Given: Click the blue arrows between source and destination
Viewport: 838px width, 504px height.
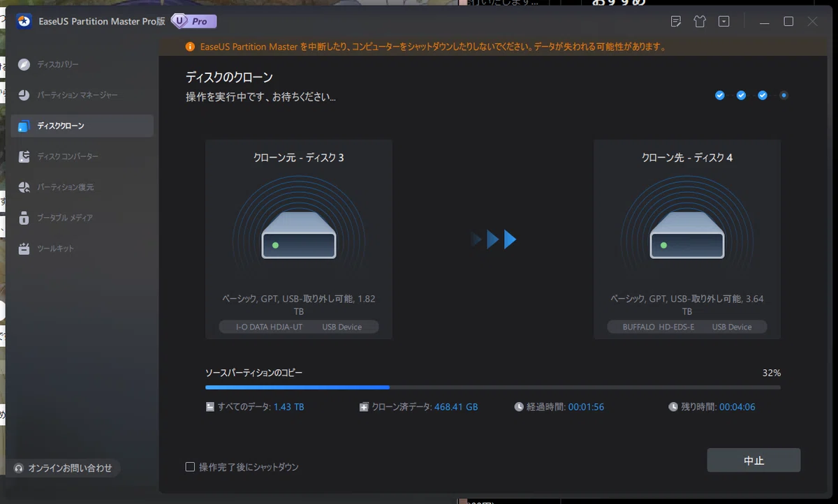Looking at the screenshot, I should click(494, 239).
